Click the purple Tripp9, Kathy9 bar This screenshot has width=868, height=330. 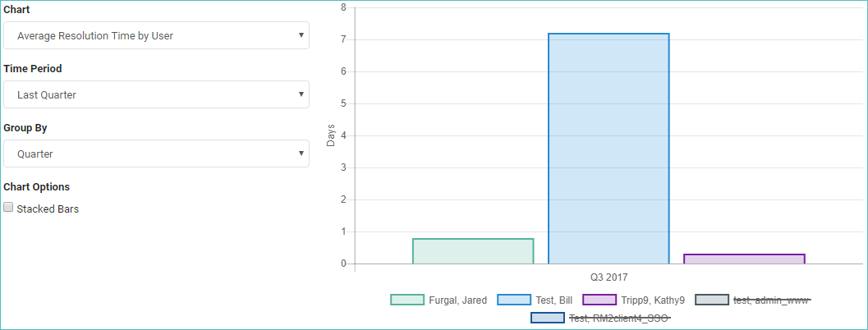coord(745,259)
